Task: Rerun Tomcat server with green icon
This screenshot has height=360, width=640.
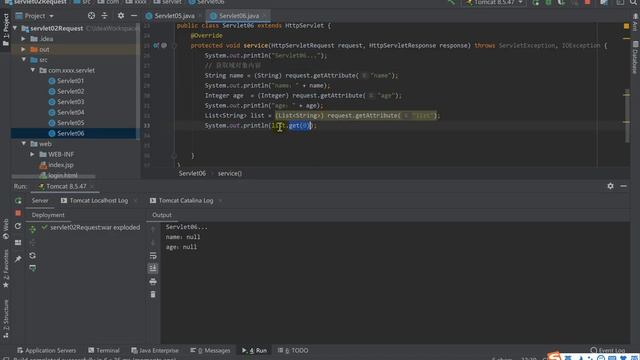Action: [18, 200]
